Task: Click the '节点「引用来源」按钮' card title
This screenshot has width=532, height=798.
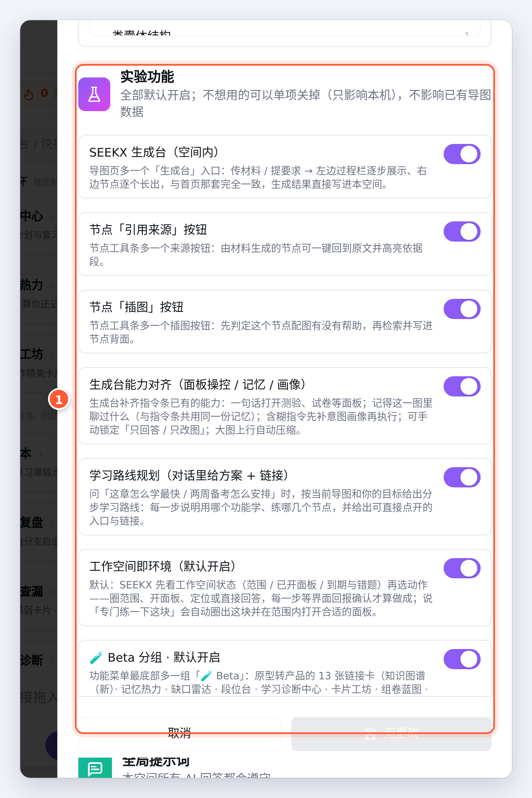Action: point(148,229)
